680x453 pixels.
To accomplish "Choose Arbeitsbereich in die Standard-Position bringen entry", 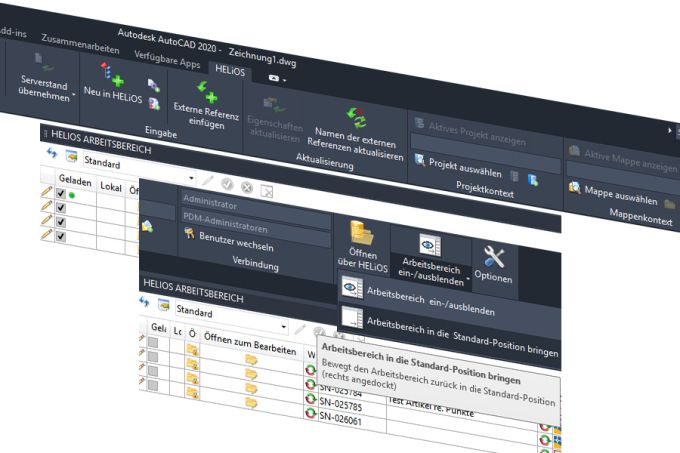I will tap(449, 331).
